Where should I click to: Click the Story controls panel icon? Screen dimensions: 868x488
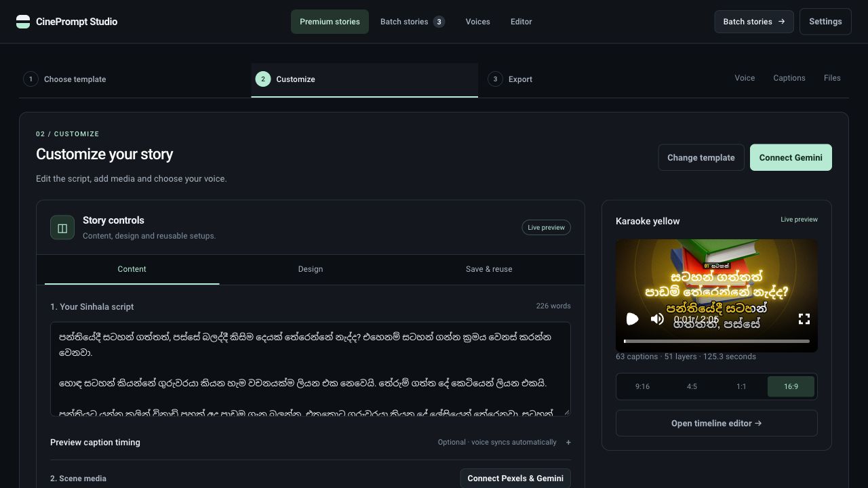pos(62,228)
